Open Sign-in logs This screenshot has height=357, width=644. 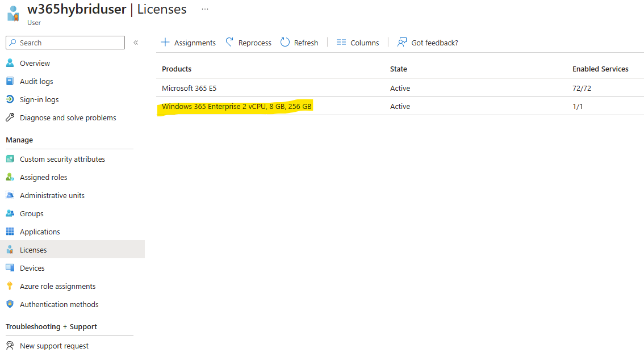pos(39,99)
